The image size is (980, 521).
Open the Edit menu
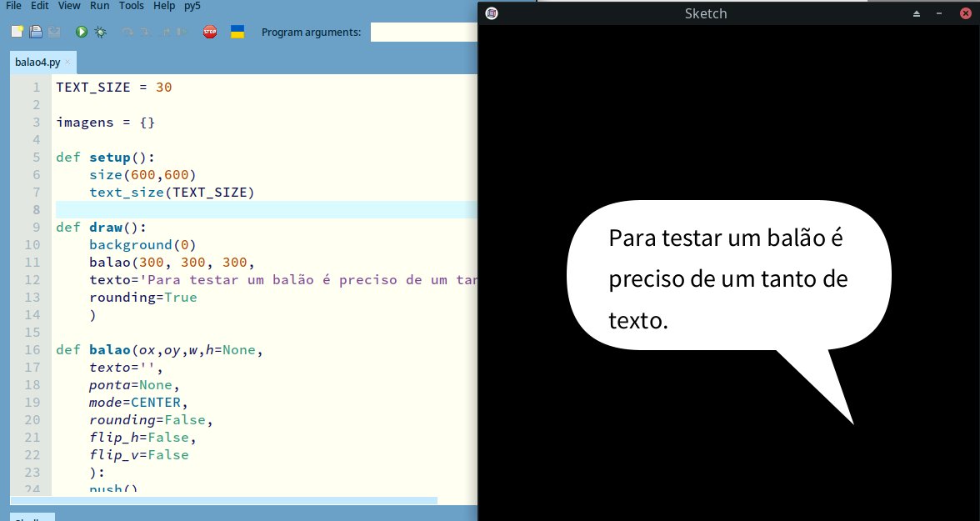pyautogui.click(x=40, y=6)
